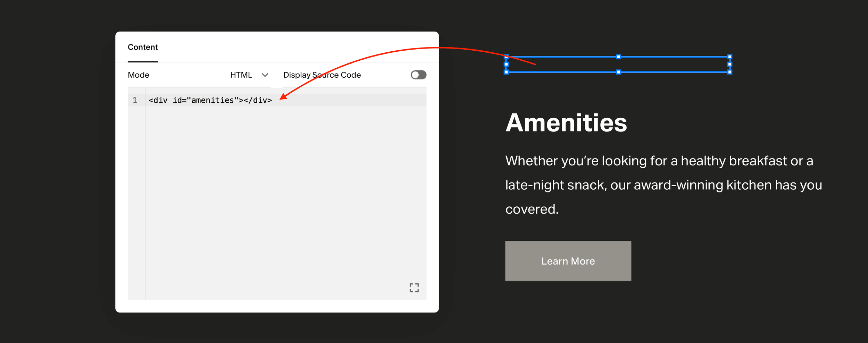Screen dimensions: 868x343
Task: Click the top-left resize handle of selected block
Action: pos(506,56)
